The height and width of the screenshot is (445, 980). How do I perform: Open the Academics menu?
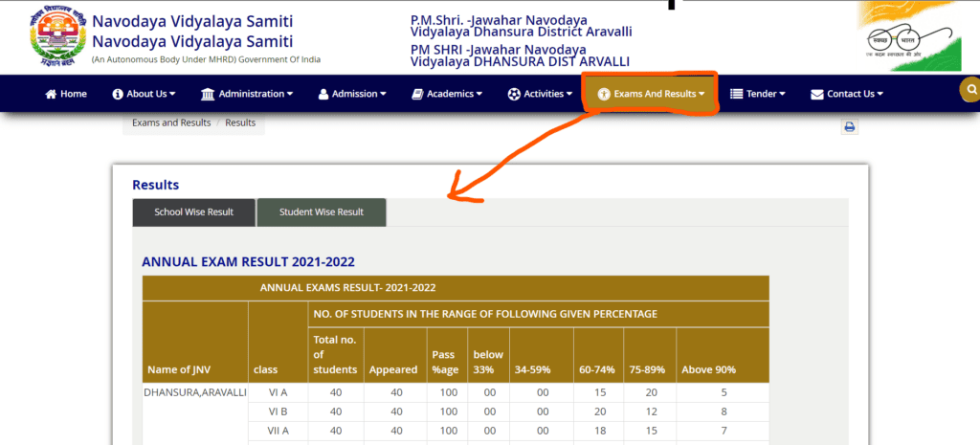pyautogui.click(x=447, y=94)
